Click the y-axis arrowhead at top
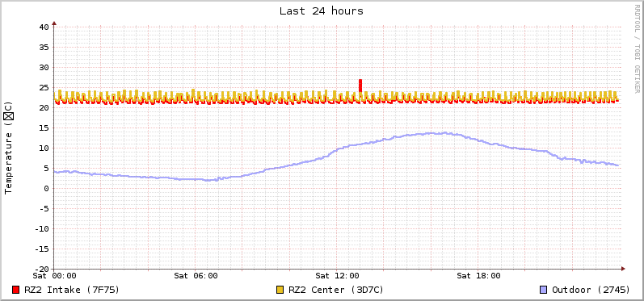This screenshot has width=644, height=301. tap(54, 23)
